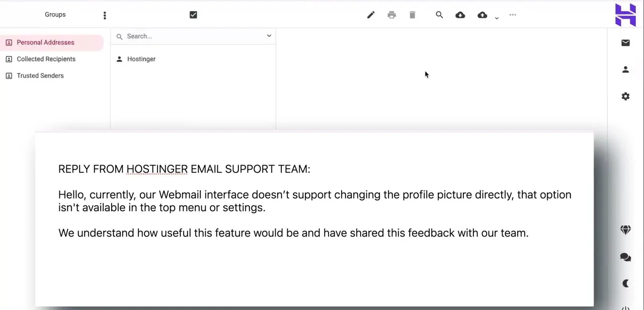The image size is (644, 310).
Task: Click the Trusted Senders book icon
Action: coord(9,75)
